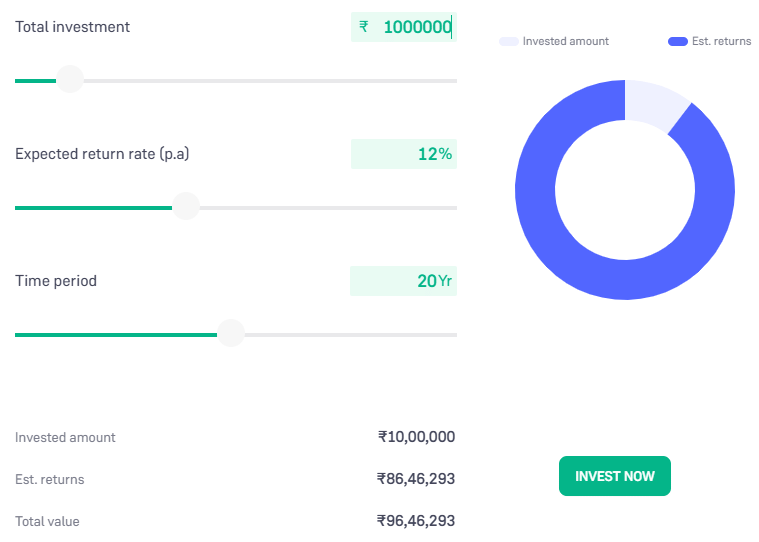
Task: Toggle the Est. returns legend swatch
Action: [x=677, y=42]
